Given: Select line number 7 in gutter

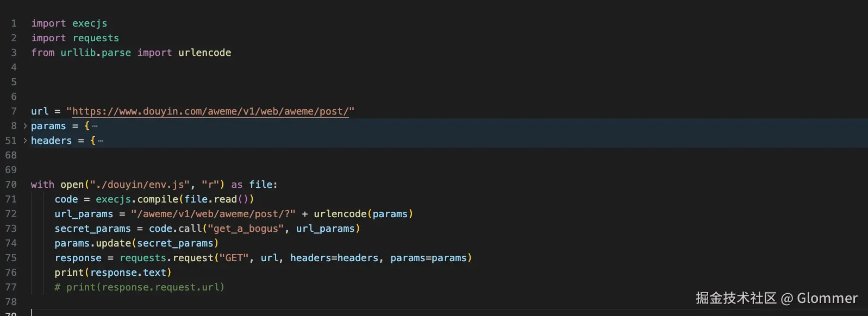Looking at the screenshot, I should click(14, 111).
